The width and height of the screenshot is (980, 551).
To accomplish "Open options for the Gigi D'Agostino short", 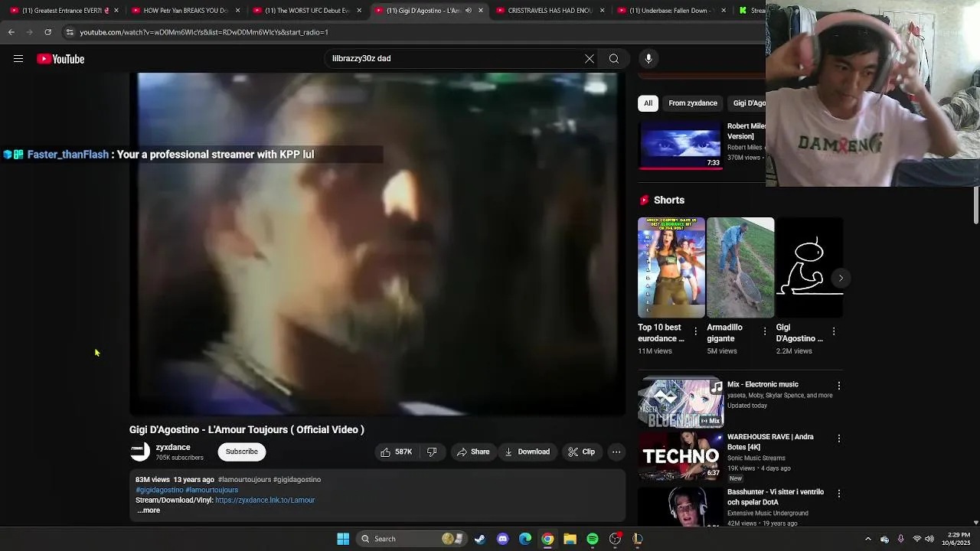I will tap(833, 331).
